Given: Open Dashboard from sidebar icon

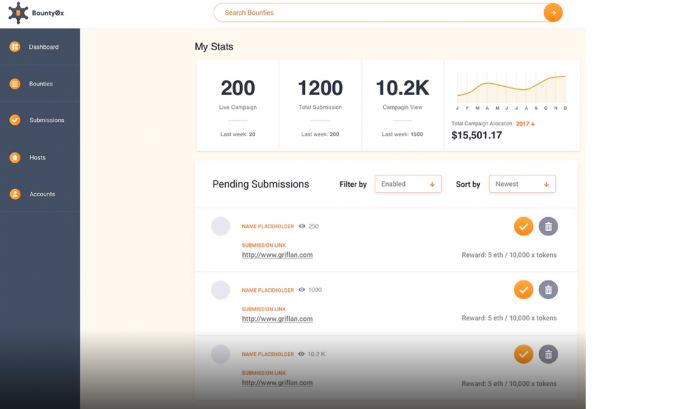Looking at the screenshot, I should click(x=15, y=46).
